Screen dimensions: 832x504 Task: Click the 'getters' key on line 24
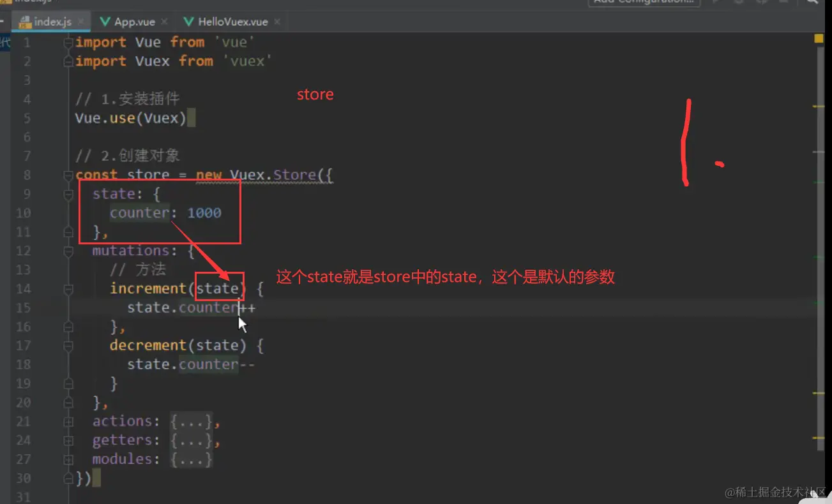click(x=123, y=440)
